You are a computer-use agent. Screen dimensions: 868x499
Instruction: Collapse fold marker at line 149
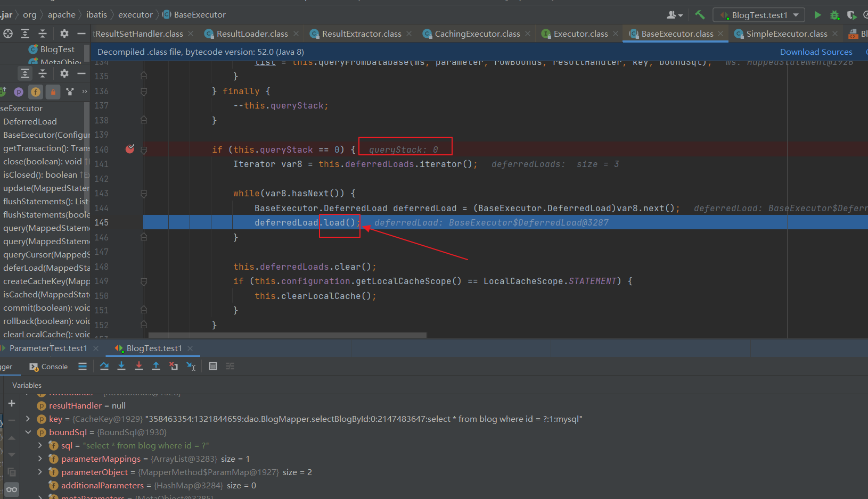click(144, 281)
